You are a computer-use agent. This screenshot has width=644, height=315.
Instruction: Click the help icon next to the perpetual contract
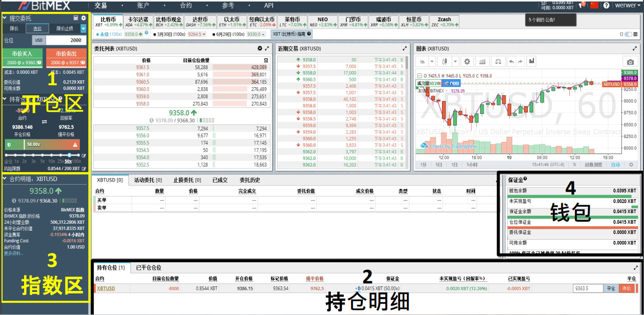tap(146, 34)
